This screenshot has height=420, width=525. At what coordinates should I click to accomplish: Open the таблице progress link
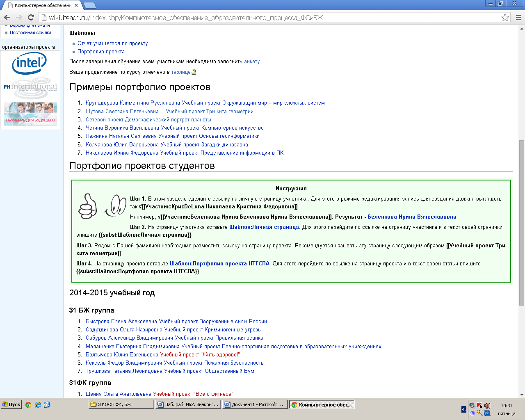181,72
